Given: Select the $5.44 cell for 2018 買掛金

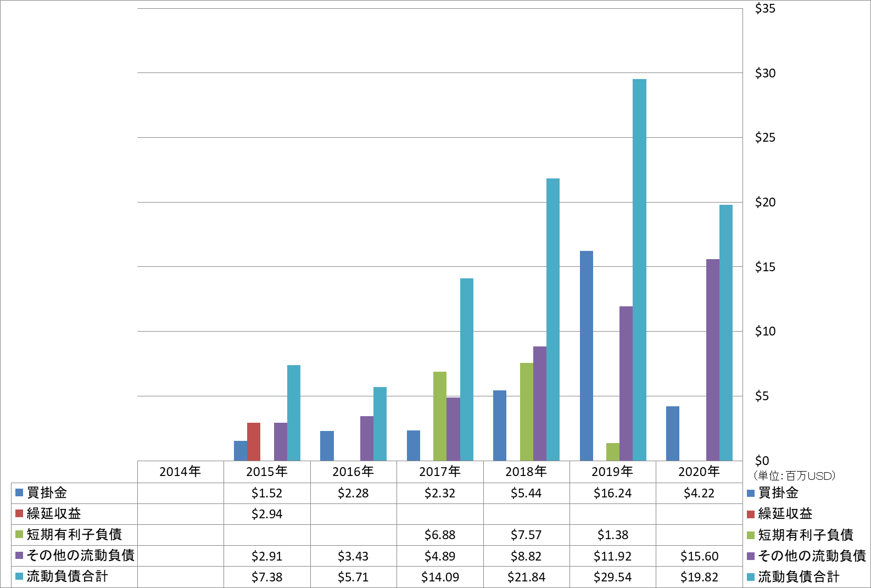Looking at the screenshot, I should click(x=526, y=493).
